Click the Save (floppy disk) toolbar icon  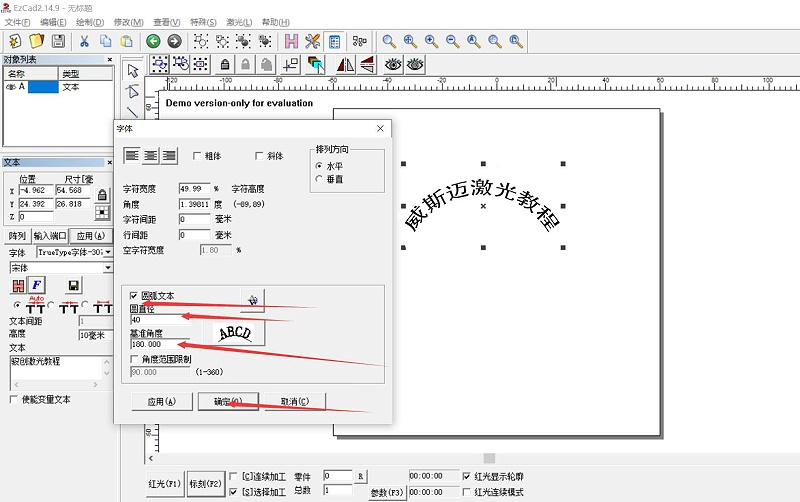click(x=59, y=41)
